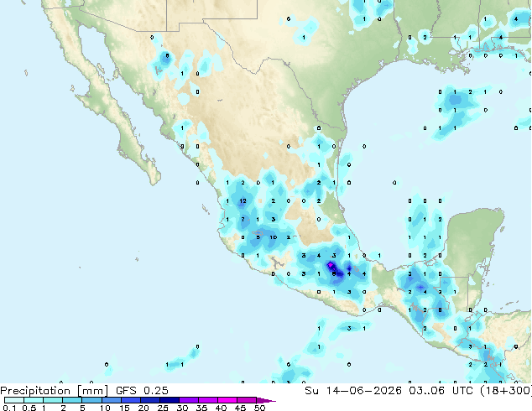Select the 10–15 mm blue legend swatch
The image size is (532, 411).
(112, 400)
